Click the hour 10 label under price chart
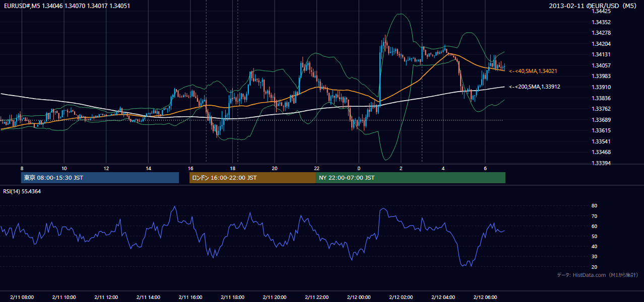Viewport: 644px width, 302px height. click(x=64, y=168)
